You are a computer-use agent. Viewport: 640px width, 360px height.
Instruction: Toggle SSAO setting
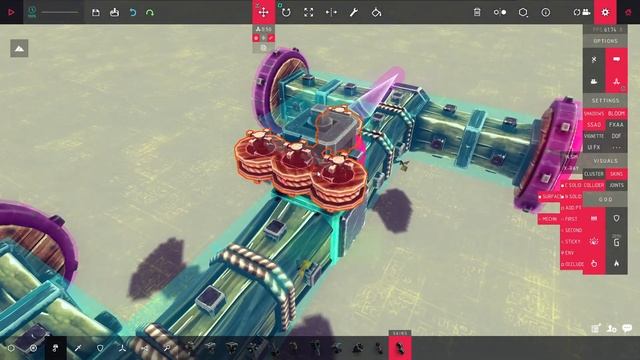pyautogui.click(x=593, y=124)
